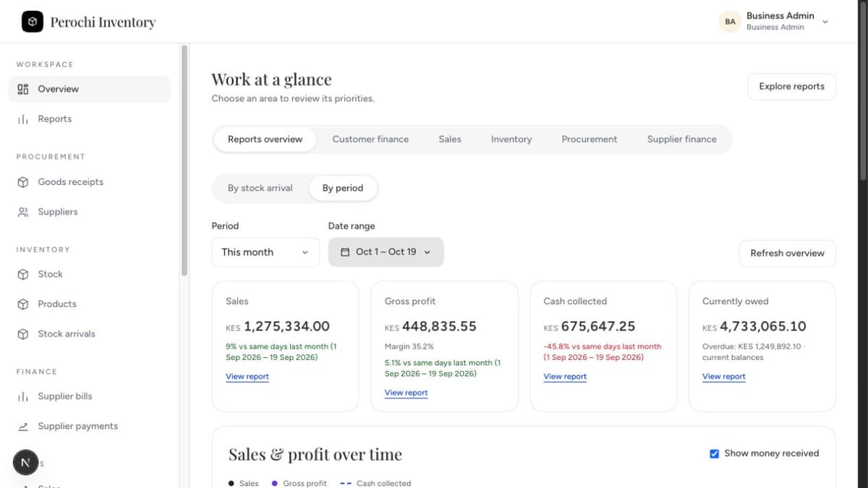This screenshot has height=488, width=868.
Task: Click the Sales & profit over time heading
Action: [315, 455]
